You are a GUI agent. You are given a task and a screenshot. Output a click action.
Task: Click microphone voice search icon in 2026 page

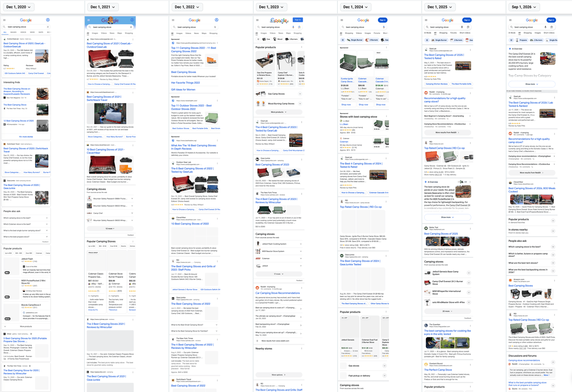pos(546,27)
